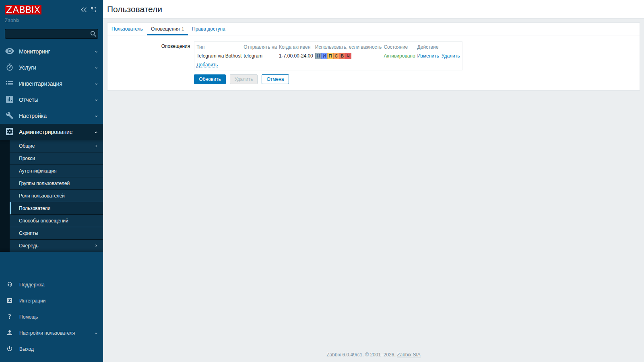Screen dimensions: 644x362
Task: Click the Inventory list icon
Action: click(x=10, y=83)
